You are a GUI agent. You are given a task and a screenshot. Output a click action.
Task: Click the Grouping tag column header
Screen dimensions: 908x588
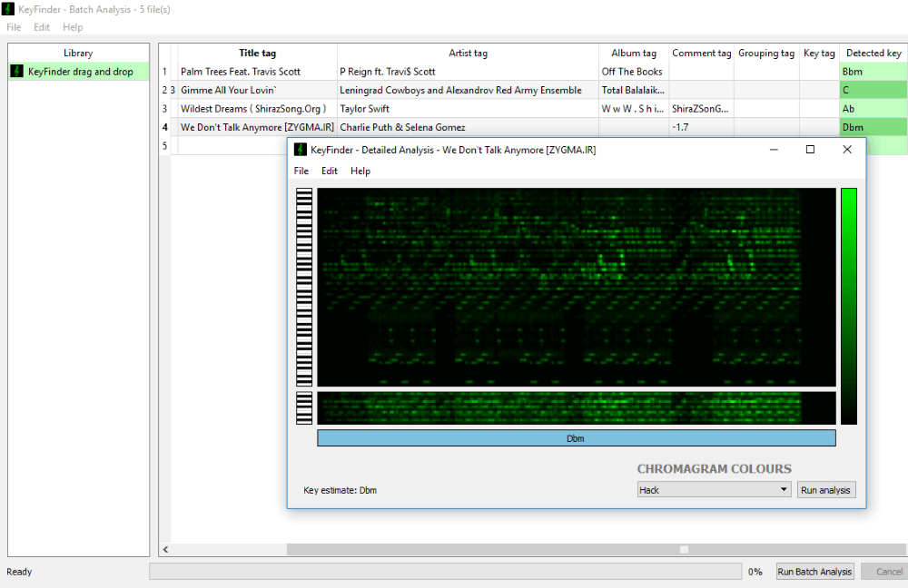click(x=766, y=53)
